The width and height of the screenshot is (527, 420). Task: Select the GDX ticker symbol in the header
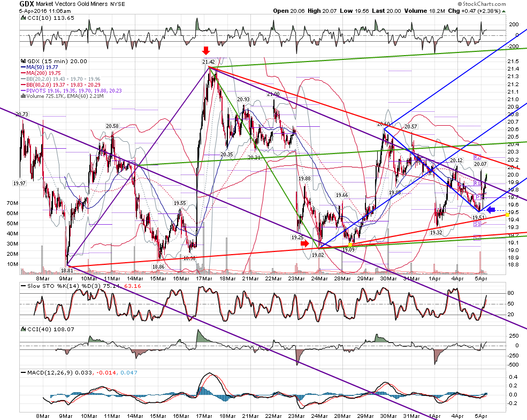tap(27, 4)
